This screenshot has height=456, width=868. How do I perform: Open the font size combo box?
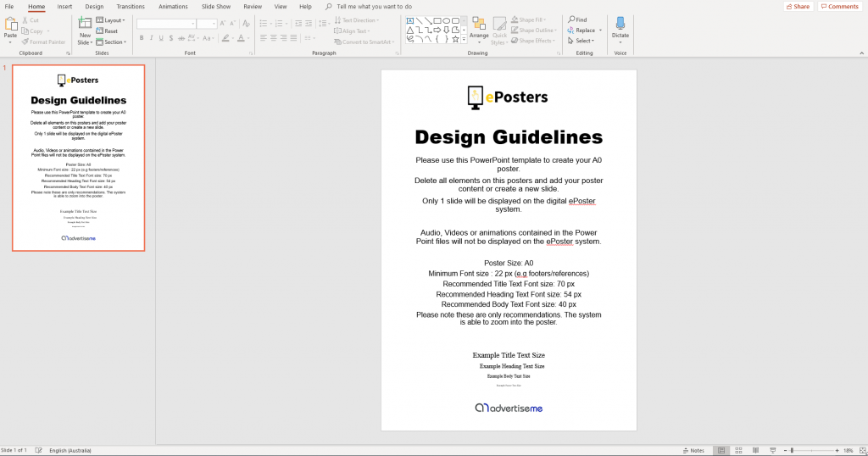click(207, 24)
